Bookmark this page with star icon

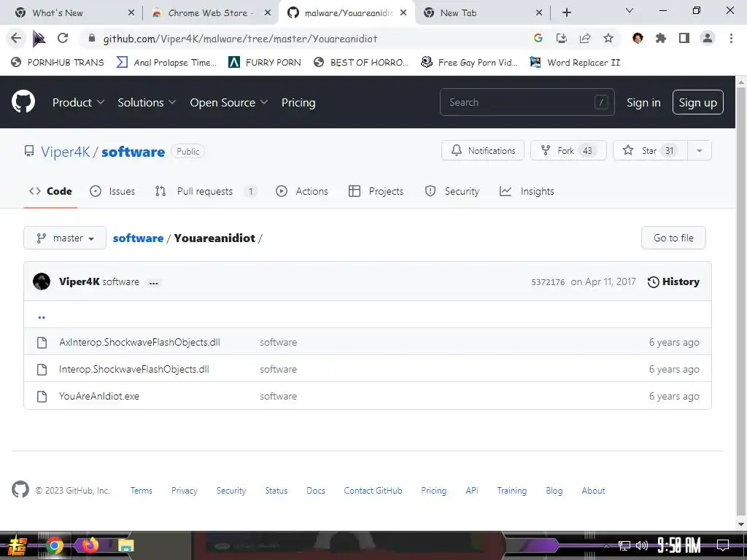point(608,38)
